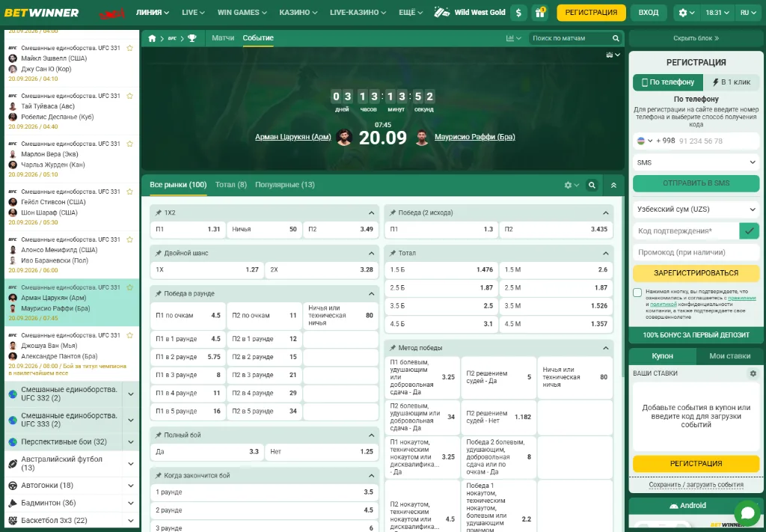This screenshot has height=532, width=766.
Task: Open the gift bonuses icon
Action: pos(540,13)
